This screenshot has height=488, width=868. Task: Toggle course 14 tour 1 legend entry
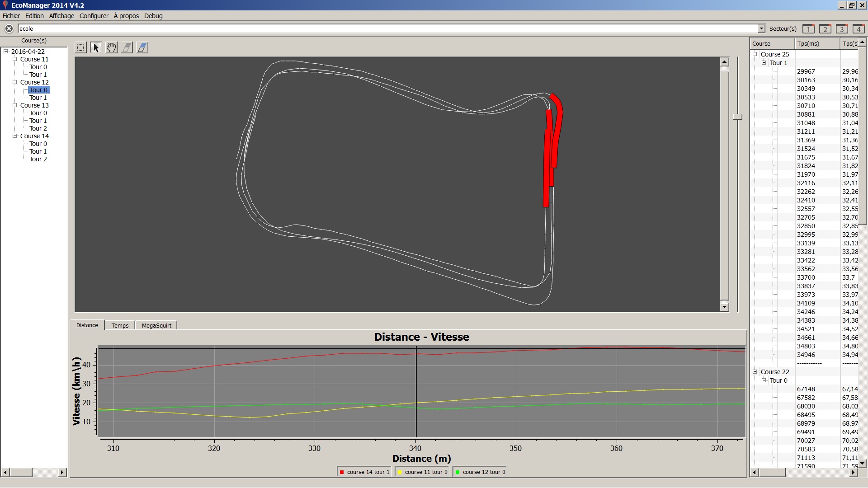pos(364,472)
